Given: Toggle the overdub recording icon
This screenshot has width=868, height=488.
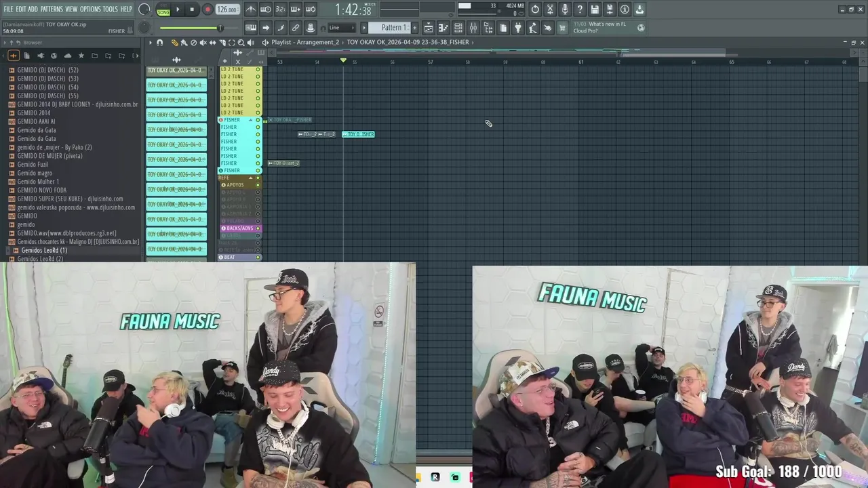Looking at the screenshot, I should (296, 9).
